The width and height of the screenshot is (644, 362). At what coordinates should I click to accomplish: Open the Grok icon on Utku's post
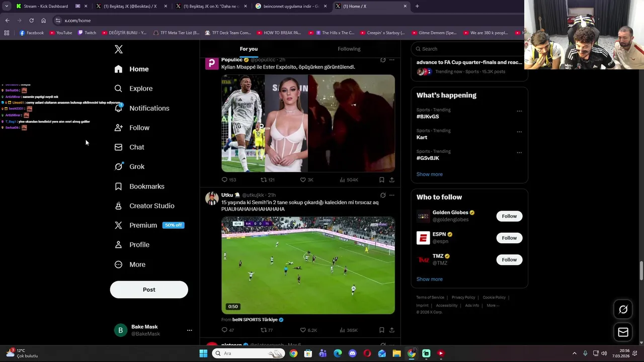point(383,195)
